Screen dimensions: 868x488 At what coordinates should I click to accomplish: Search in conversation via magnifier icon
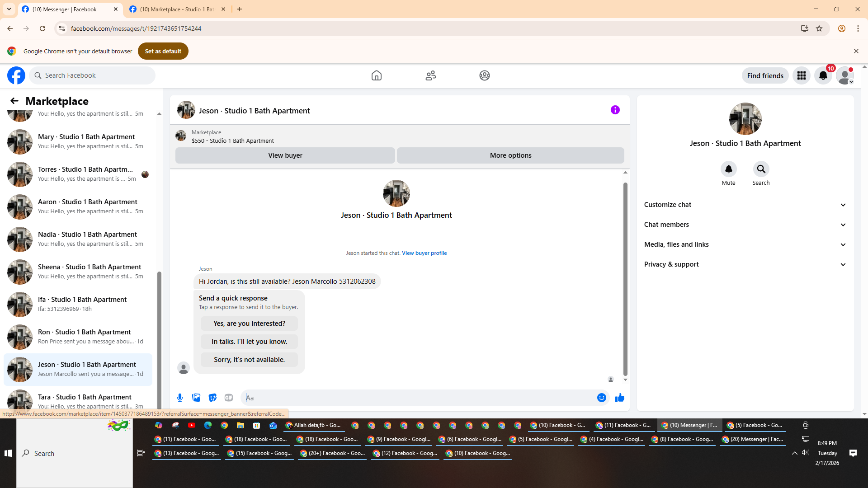tap(761, 169)
